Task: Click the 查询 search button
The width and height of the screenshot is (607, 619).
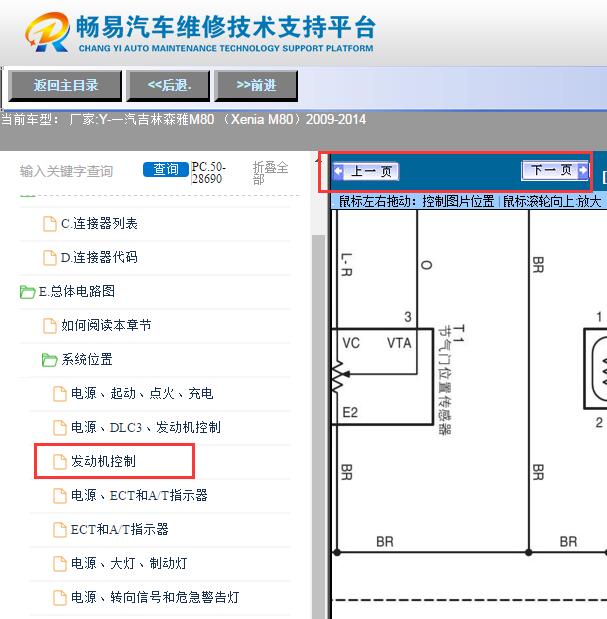Action: click(x=166, y=169)
